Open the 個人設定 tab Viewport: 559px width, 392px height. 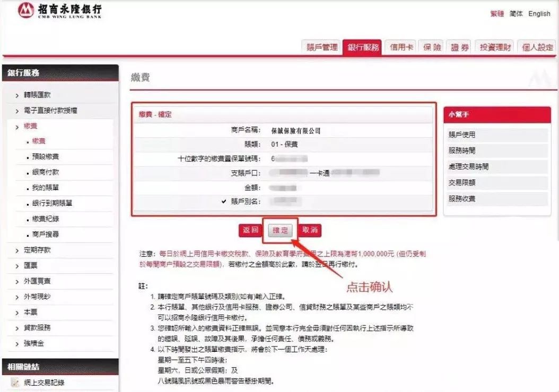pyautogui.click(x=537, y=47)
